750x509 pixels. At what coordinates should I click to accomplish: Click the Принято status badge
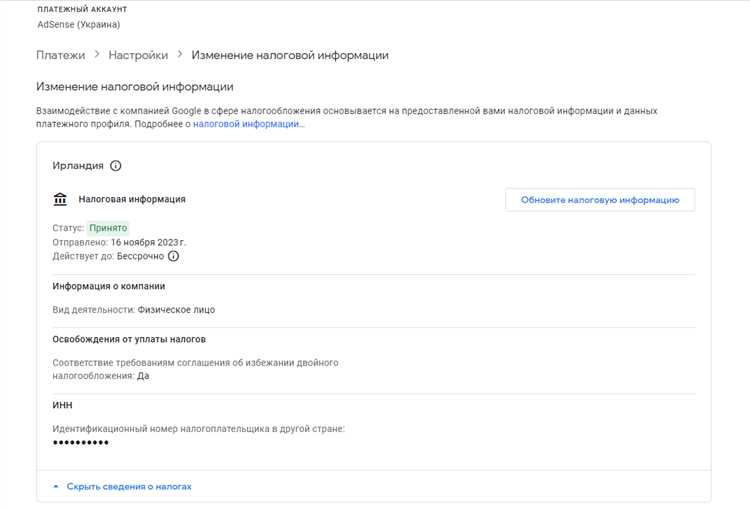[108, 228]
